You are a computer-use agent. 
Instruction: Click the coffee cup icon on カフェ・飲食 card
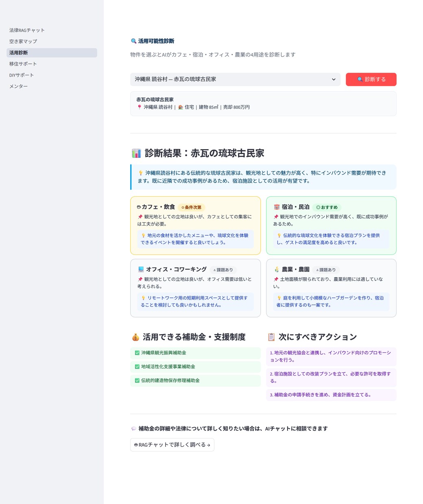(x=139, y=207)
